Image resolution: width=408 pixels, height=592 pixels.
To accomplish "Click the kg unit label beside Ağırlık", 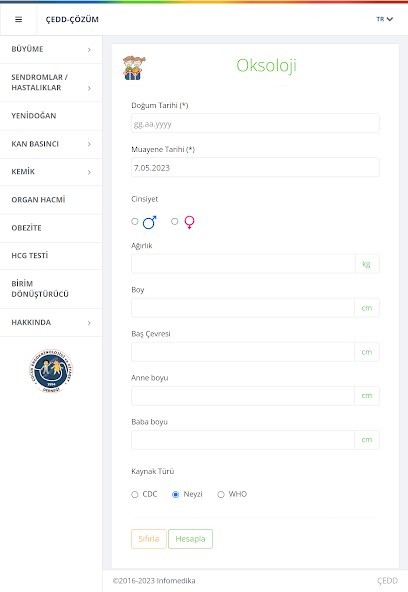I will coord(366,264).
